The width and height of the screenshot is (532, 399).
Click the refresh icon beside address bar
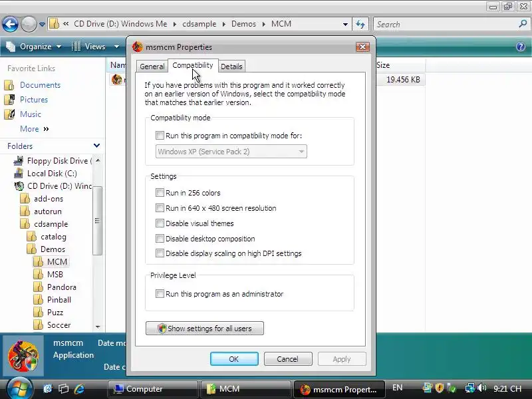click(360, 24)
